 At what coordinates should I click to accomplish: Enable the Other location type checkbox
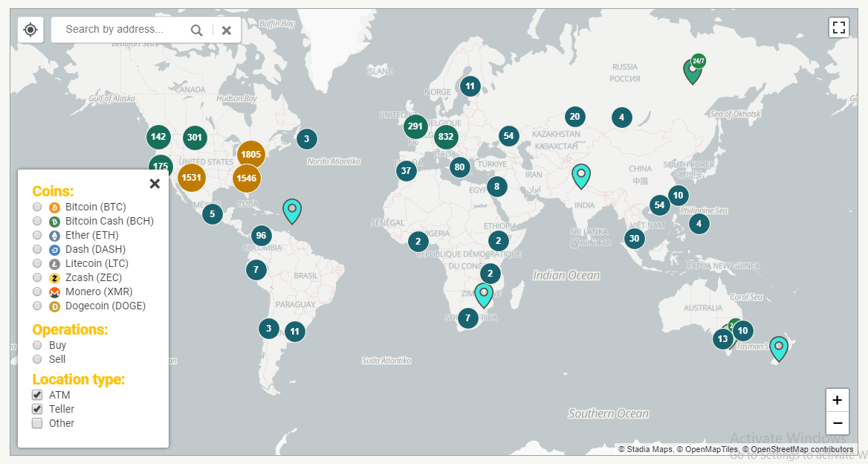coord(37,423)
